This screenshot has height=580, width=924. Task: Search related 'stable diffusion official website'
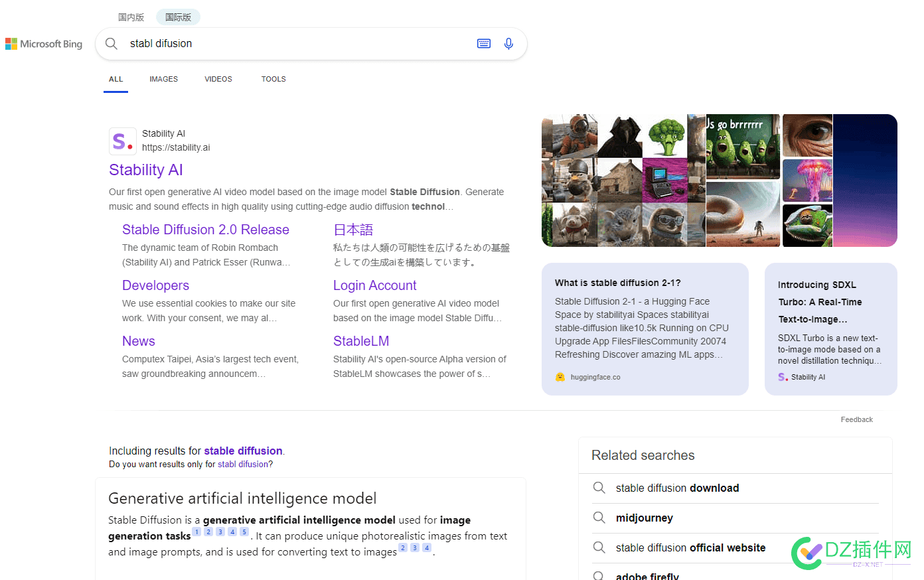click(x=690, y=547)
